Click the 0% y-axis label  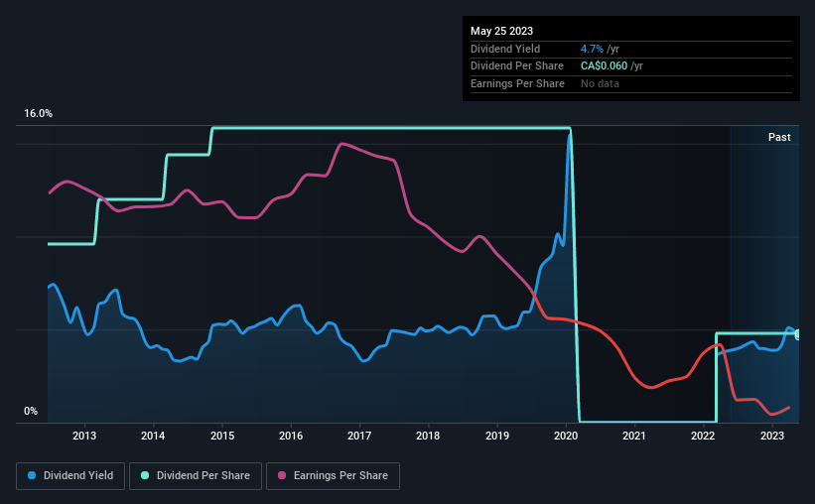pyautogui.click(x=31, y=411)
